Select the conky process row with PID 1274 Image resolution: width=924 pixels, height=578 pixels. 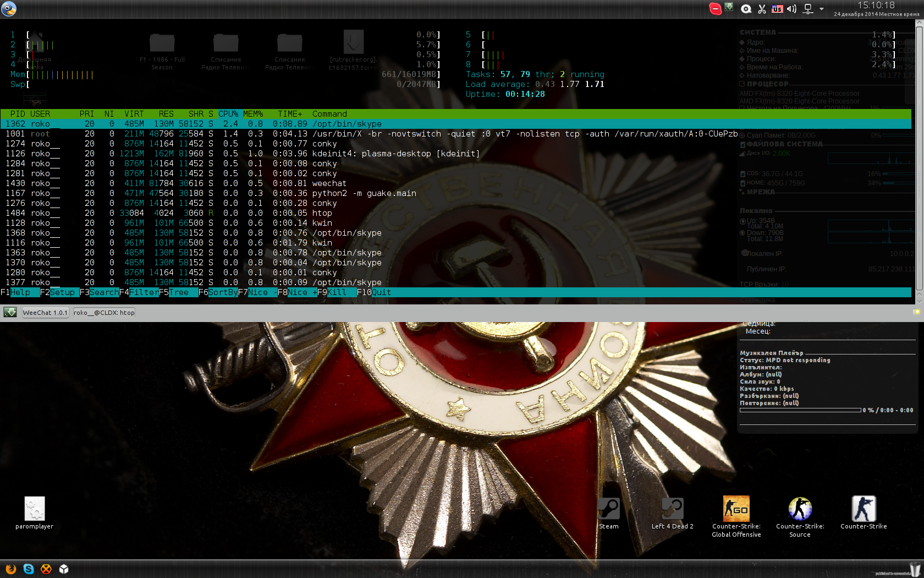coord(456,144)
